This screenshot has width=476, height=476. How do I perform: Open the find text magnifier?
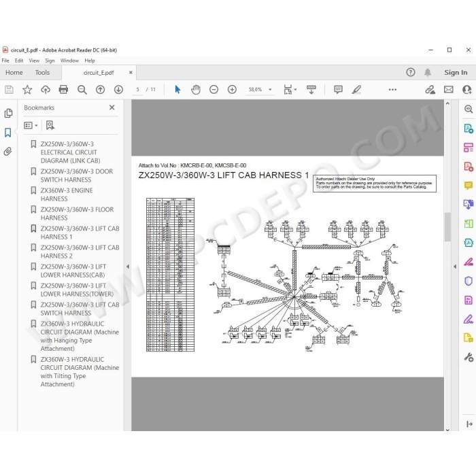(x=82, y=90)
